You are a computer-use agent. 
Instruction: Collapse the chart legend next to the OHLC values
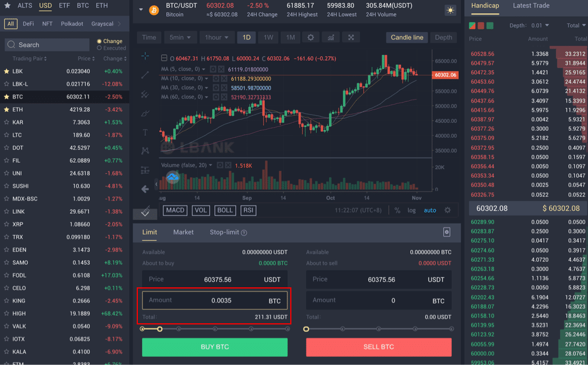click(x=164, y=58)
